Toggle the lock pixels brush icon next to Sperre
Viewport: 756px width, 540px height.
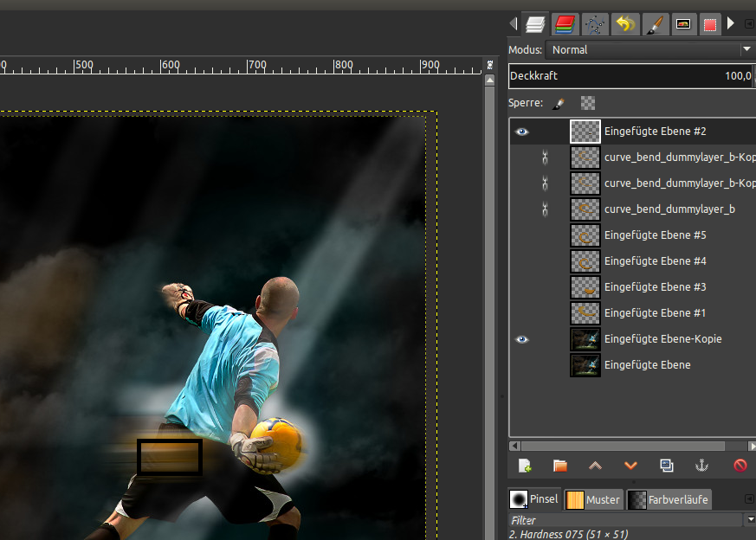[559, 103]
